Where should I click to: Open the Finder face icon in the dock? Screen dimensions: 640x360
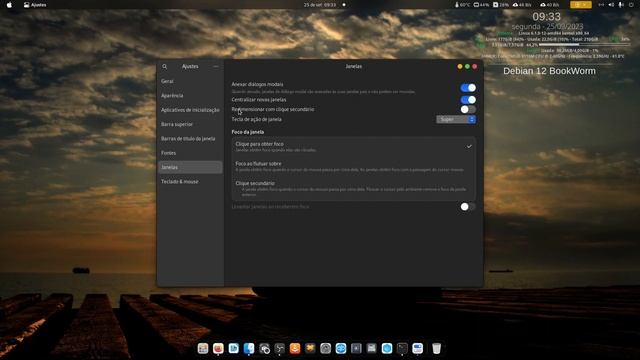[249, 348]
